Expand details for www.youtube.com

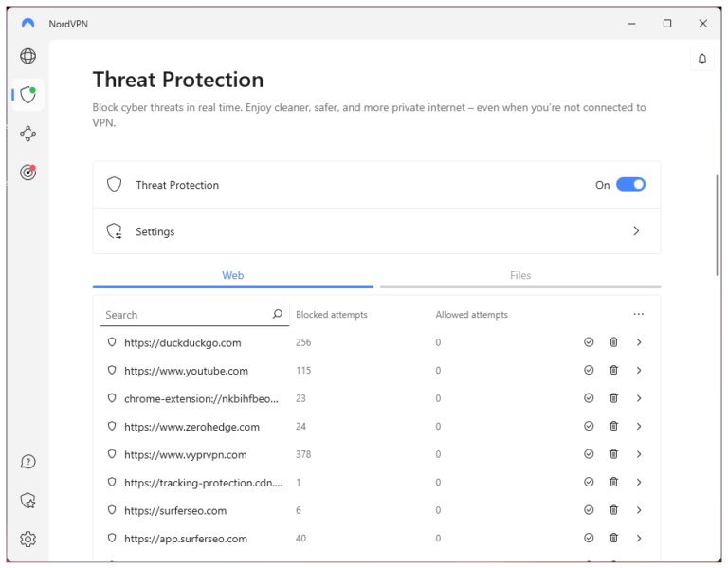pyautogui.click(x=639, y=370)
